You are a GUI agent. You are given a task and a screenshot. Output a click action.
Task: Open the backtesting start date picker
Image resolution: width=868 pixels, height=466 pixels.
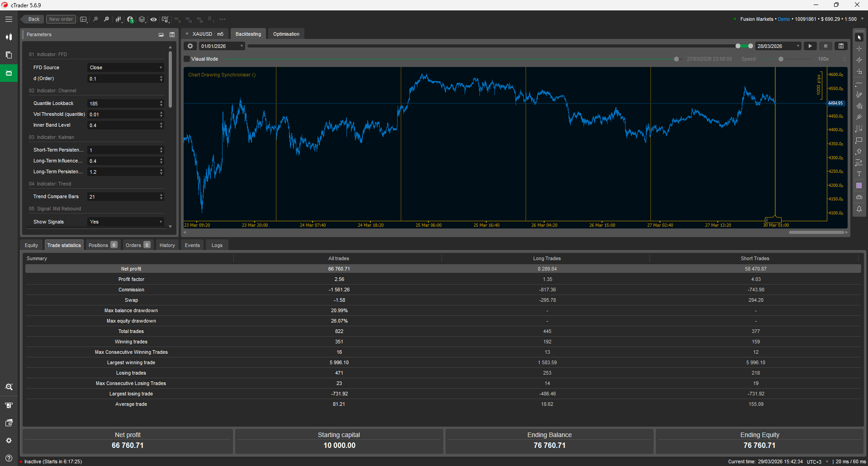[x=221, y=46]
